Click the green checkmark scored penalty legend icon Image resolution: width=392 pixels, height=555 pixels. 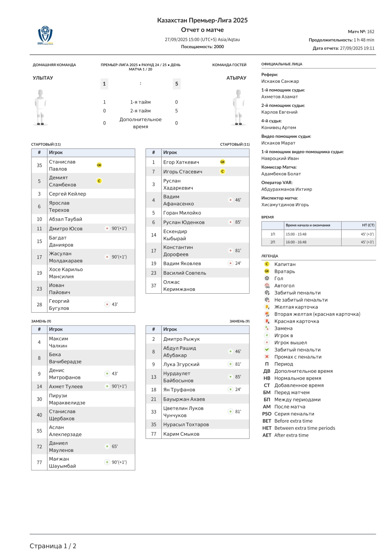tap(267, 350)
